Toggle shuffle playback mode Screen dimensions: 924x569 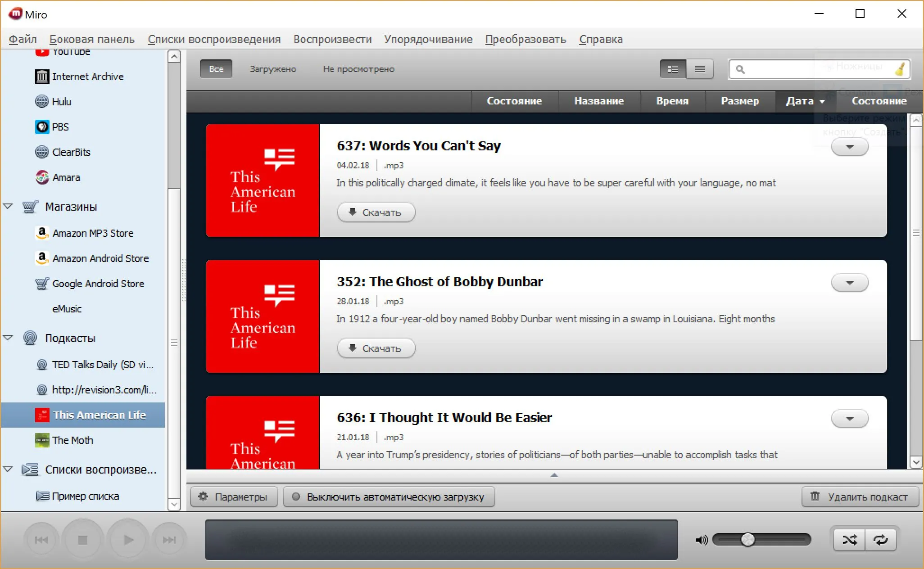pyautogui.click(x=849, y=540)
